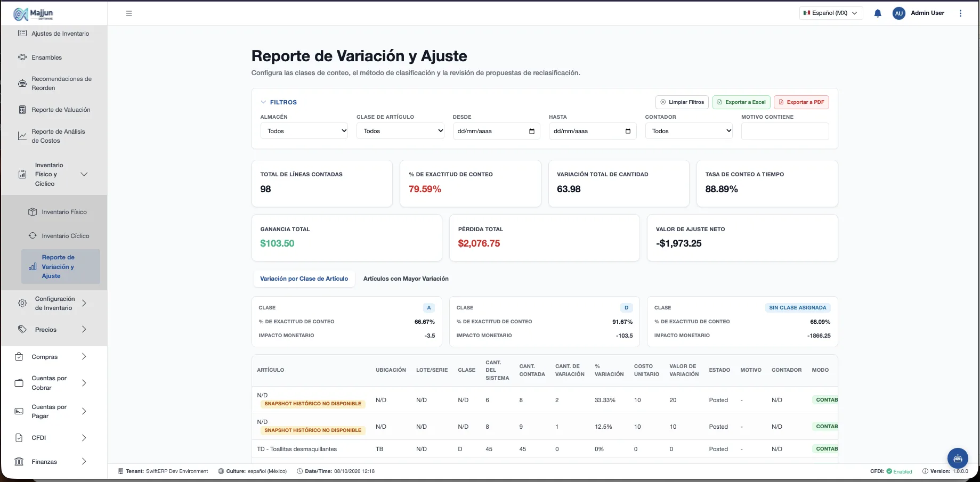Click the Reporte de Análisis de Costos chart icon

pyautogui.click(x=22, y=136)
